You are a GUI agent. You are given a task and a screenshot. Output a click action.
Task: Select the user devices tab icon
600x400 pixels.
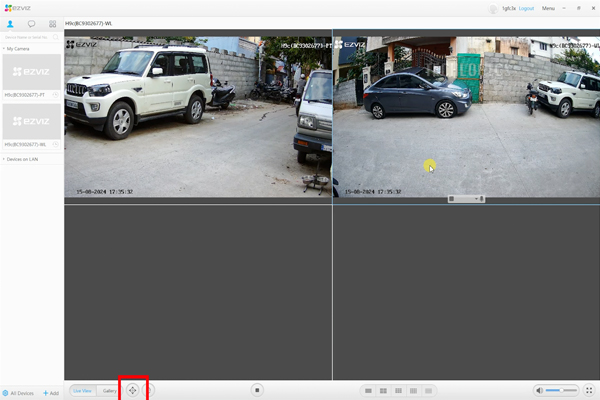pos(10,22)
